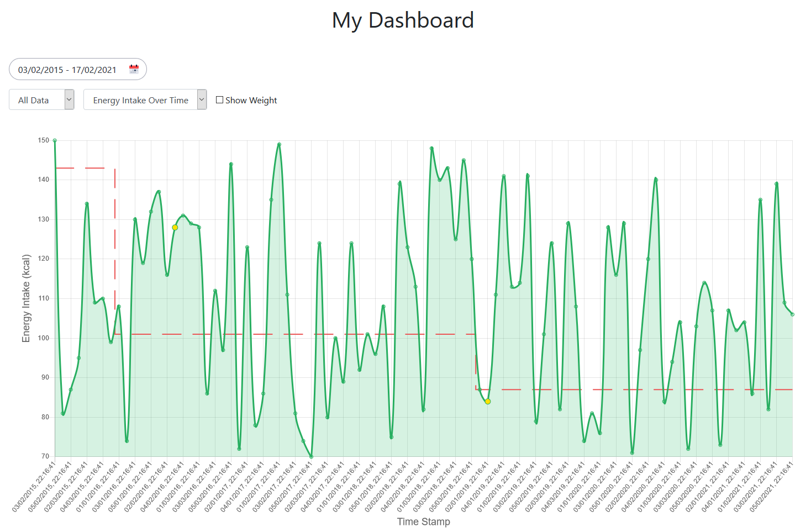Select the first data point at 150 kcal
811x532 pixels.
[55, 140]
